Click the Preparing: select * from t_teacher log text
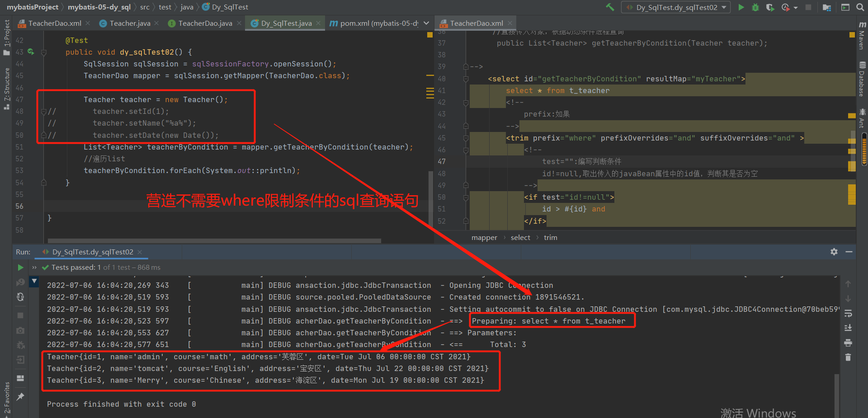868x418 pixels. tap(548, 321)
